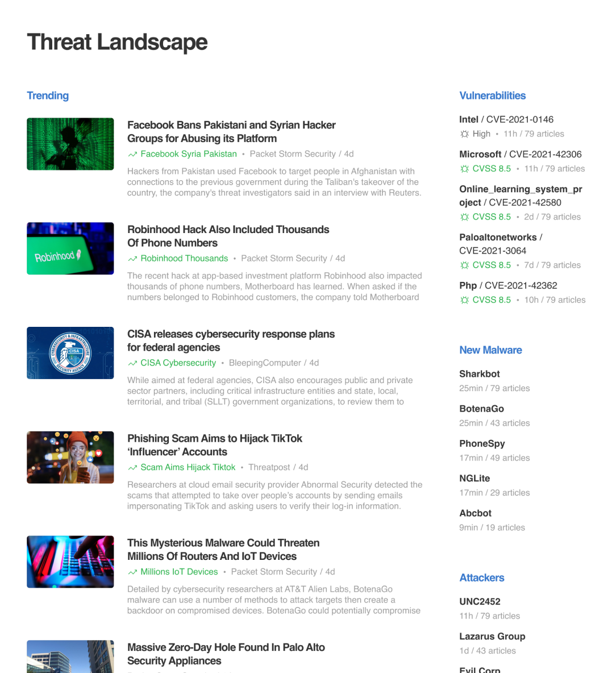Click BleepingComputer source on CISA article
Viewport: 616px width, 673px height.
click(265, 363)
